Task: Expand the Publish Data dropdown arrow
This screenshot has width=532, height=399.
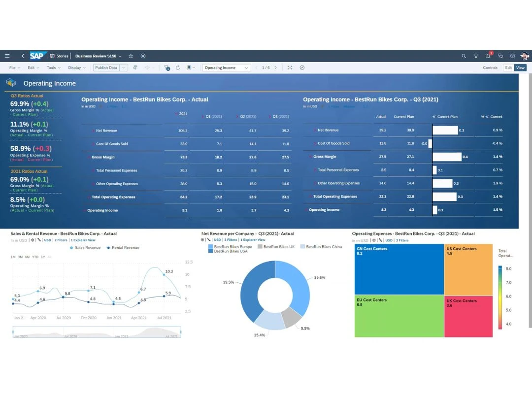Action: (124, 68)
